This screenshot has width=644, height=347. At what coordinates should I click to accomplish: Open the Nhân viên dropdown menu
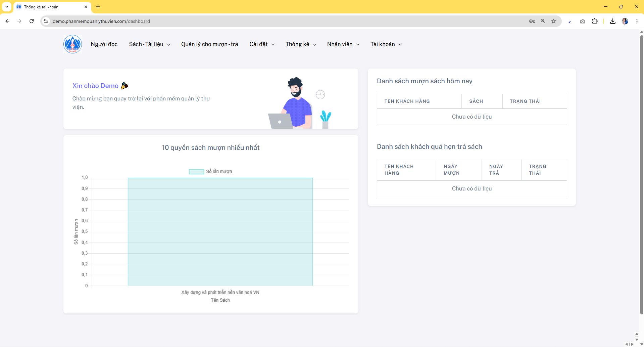[343, 44]
